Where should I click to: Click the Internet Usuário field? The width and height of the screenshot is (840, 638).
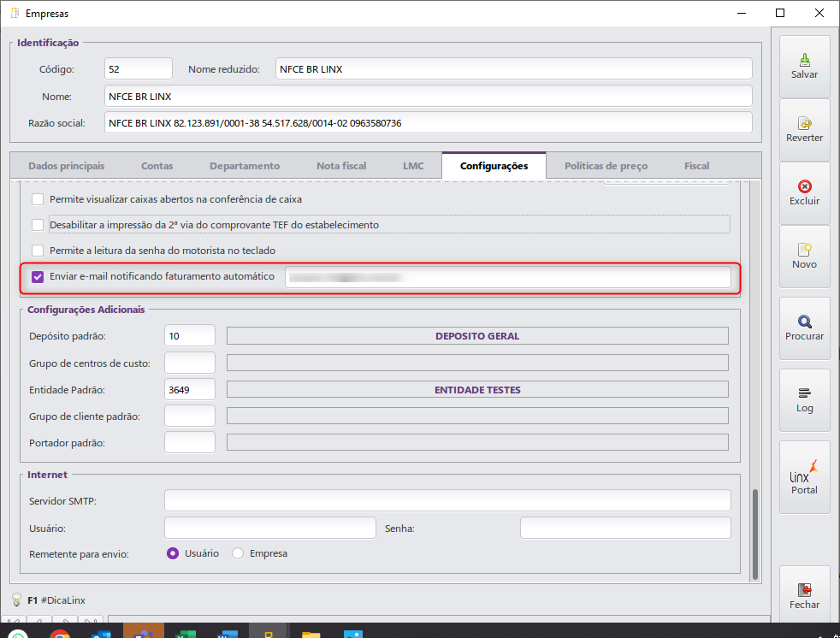(270, 528)
